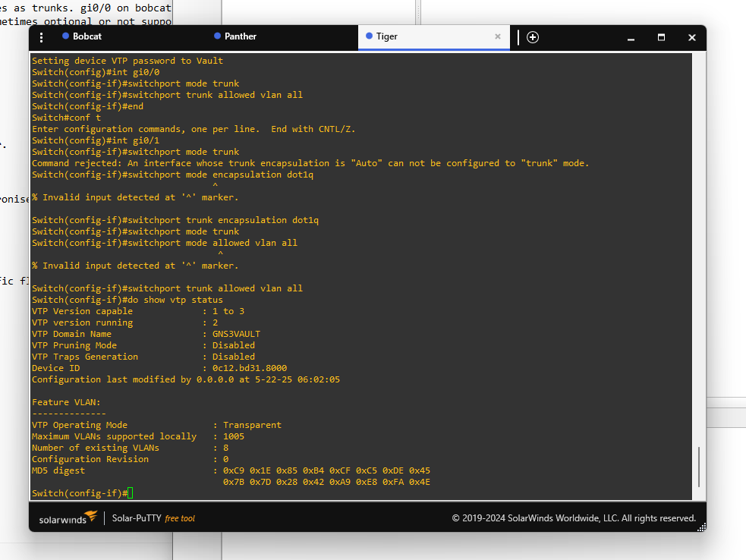Click the 'VTP Pruning Mode' line
746x560 pixels.
[143, 345]
